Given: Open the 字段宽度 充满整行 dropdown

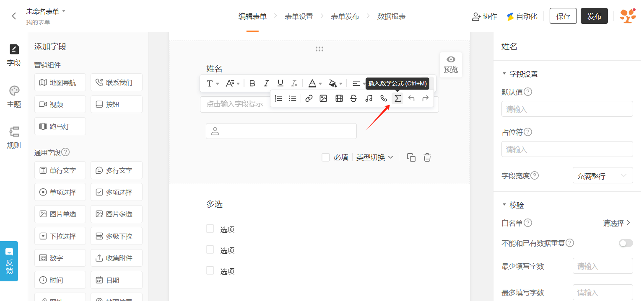Looking at the screenshot, I should pyautogui.click(x=602, y=176).
